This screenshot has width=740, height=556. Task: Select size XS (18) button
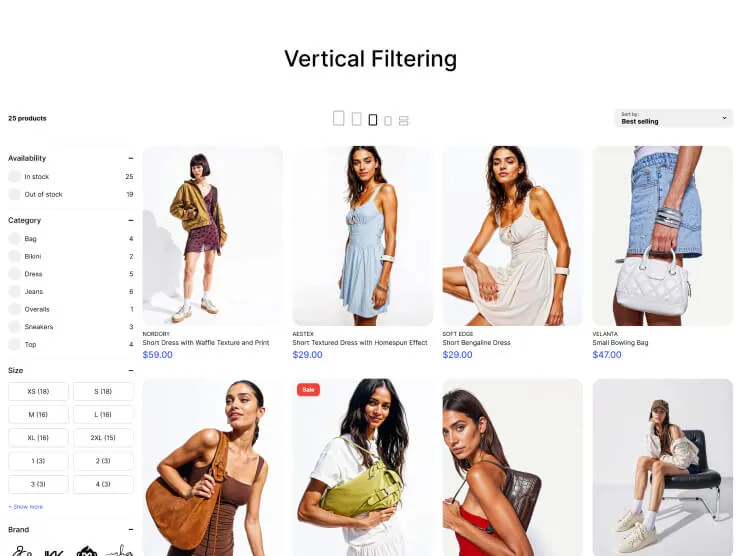tap(38, 391)
